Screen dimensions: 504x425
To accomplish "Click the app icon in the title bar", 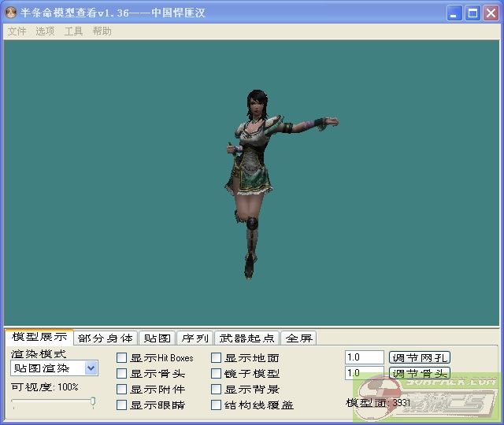I will click(x=12, y=13).
